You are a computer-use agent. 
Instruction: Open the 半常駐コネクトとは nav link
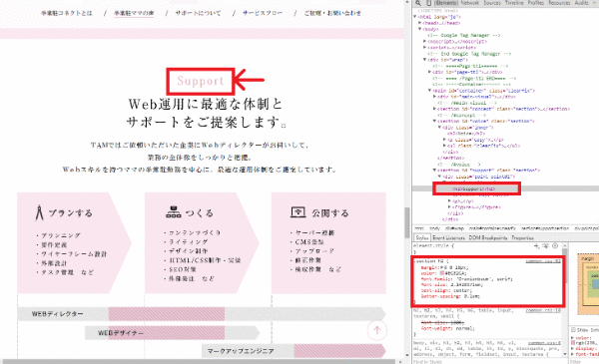coord(67,13)
